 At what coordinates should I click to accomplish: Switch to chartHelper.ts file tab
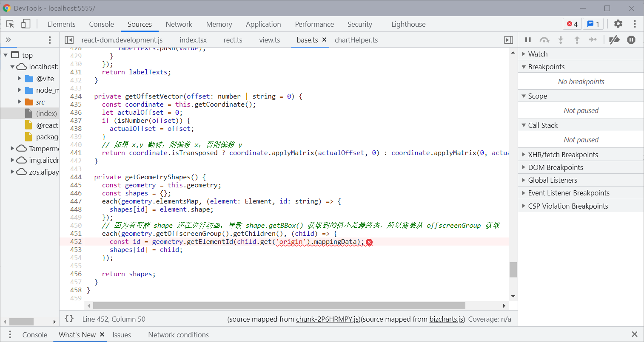pos(356,40)
